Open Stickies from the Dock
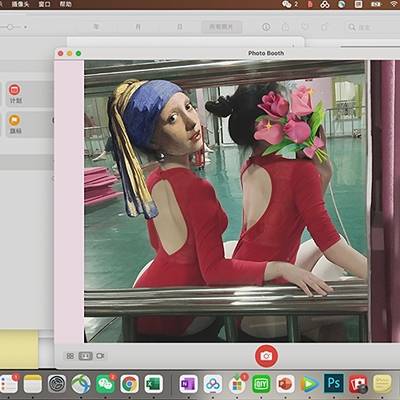Image resolution: width=400 pixels, height=400 pixels. click(x=383, y=384)
